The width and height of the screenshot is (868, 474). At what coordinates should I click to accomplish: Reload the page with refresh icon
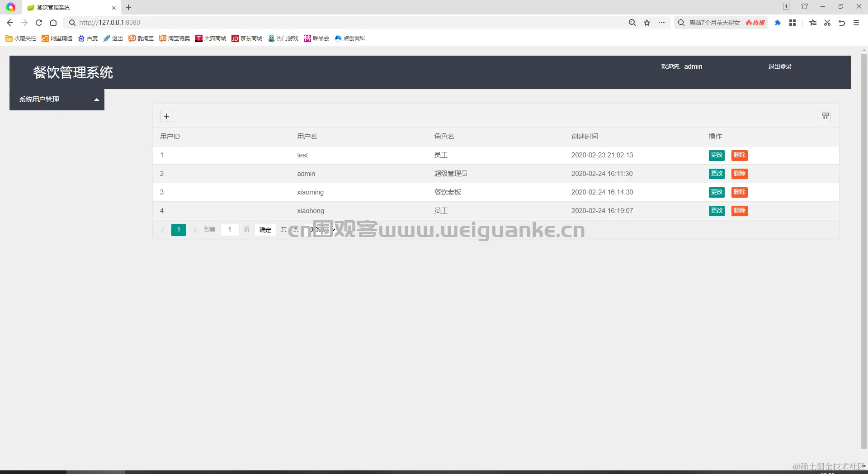39,23
